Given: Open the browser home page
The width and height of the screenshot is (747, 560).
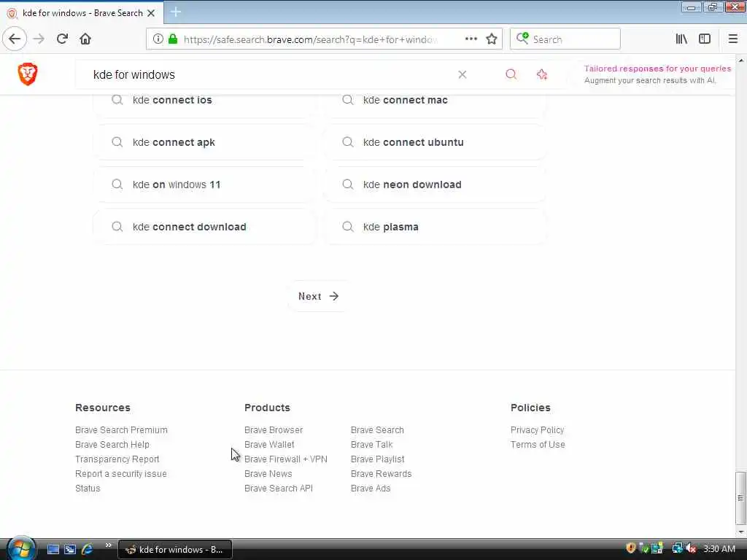Looking at the screenshot, I should (85, 39).
